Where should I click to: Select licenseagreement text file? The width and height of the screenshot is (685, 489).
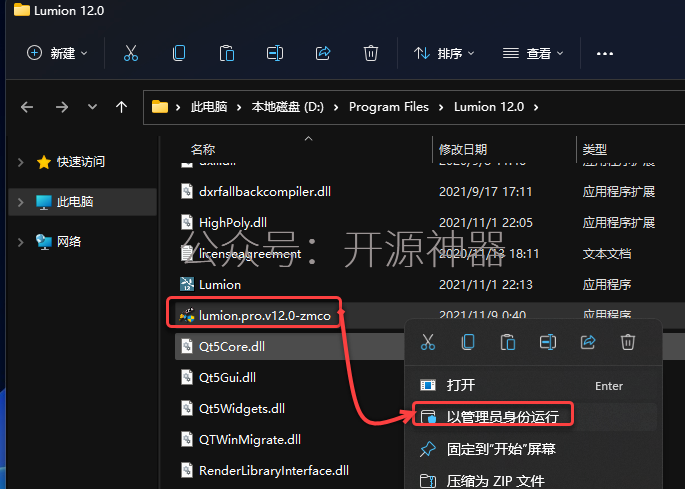250,253
